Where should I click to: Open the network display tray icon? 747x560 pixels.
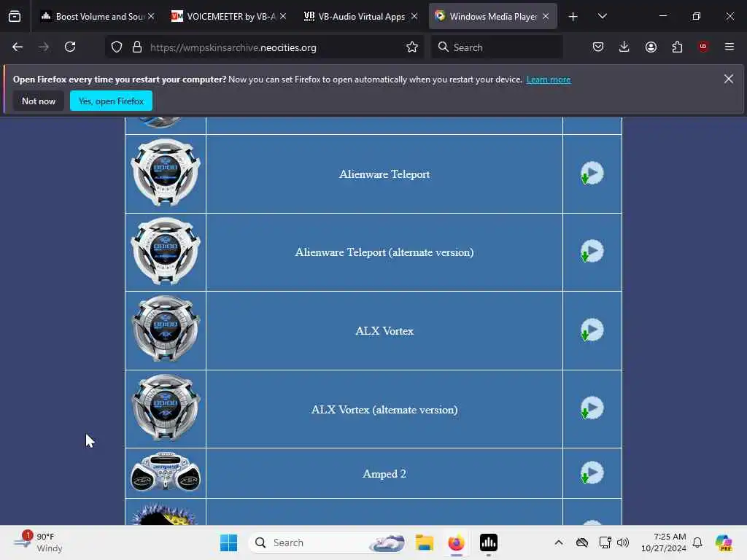[605, 542]
